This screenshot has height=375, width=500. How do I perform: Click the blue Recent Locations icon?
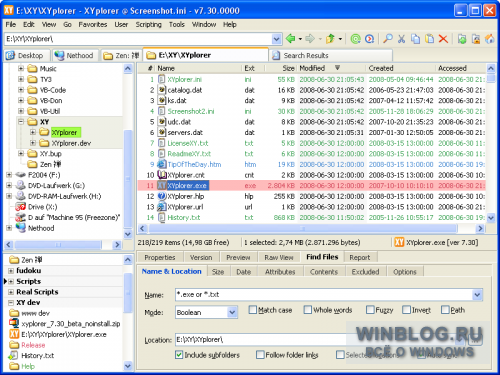click(x=369, y=39)
